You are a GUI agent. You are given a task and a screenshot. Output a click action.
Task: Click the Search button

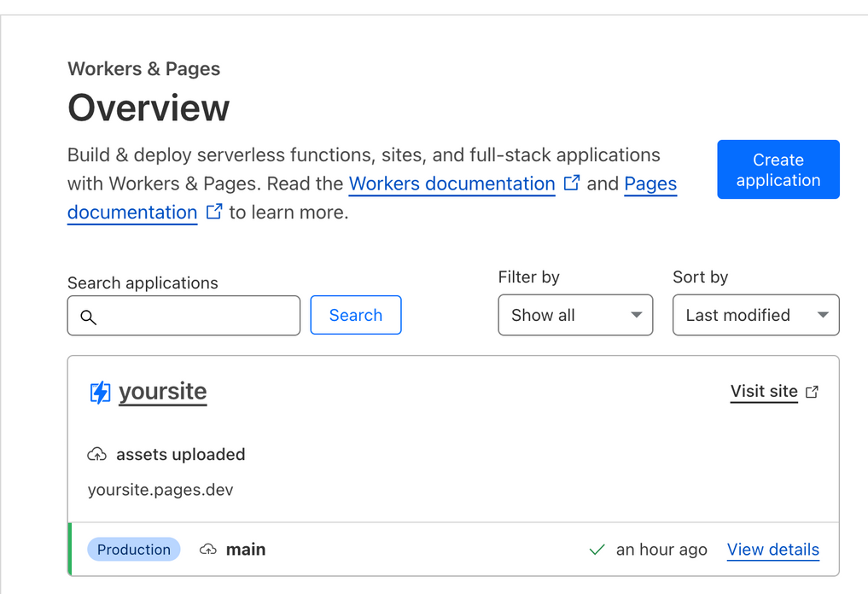pos(355,315)
